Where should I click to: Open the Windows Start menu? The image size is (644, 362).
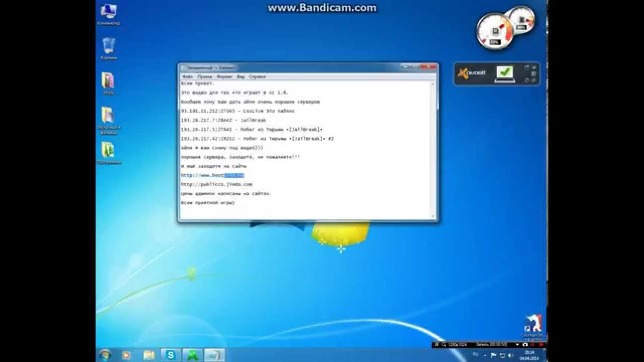pyautogui.click(x=105, y=355)
